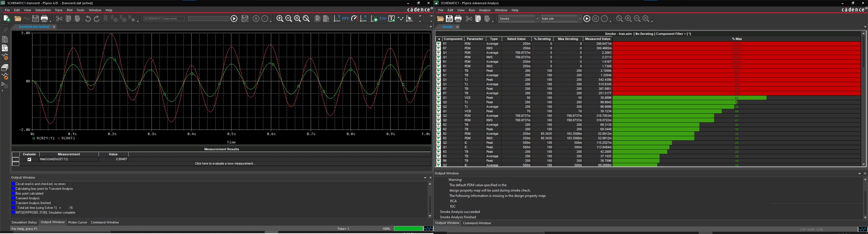This screenshot has width=868, height=234.
Task: Click Open folder icon in PSpice A/D toolbar
Action: [17, 19]
